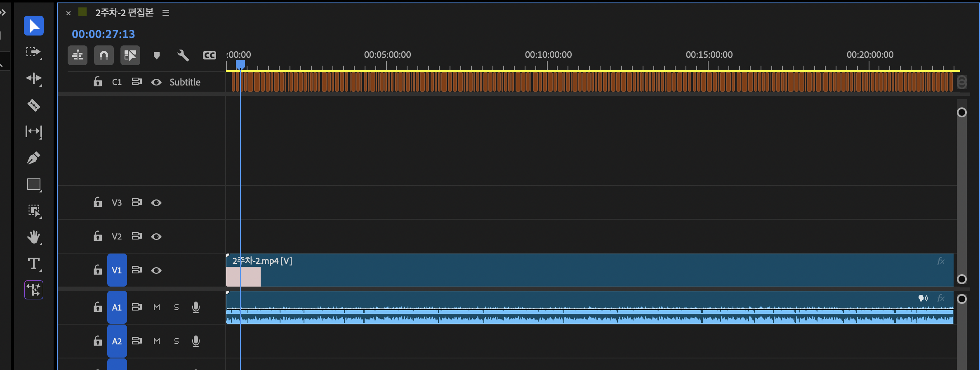Screen dimensions: 980x370
Task: Select the 2주차-2 편집본 sequence tab
Action: (124, 13)
